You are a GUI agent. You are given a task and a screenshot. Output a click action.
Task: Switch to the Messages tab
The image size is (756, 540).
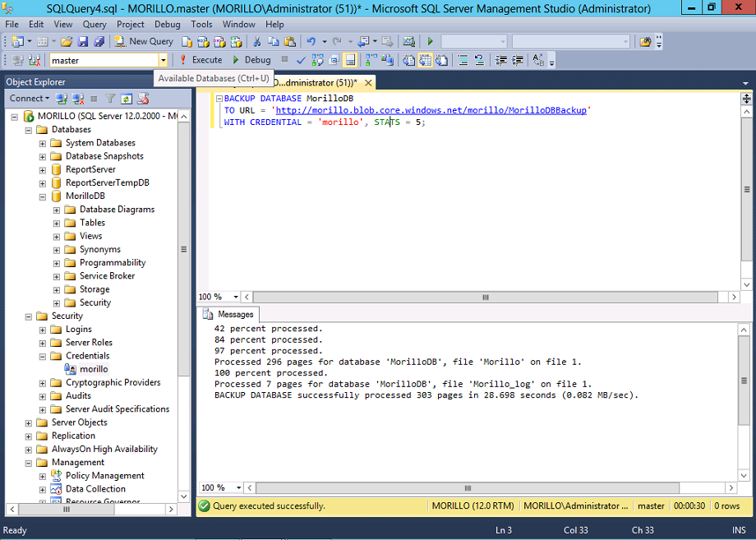click(x=228, y=314)
